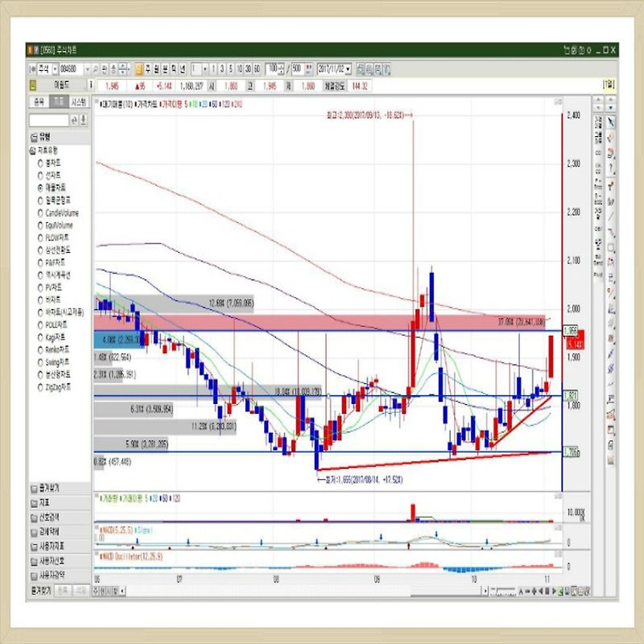Choose the Swing차트 option
This screenshot has height=644, width=644.
53,362
